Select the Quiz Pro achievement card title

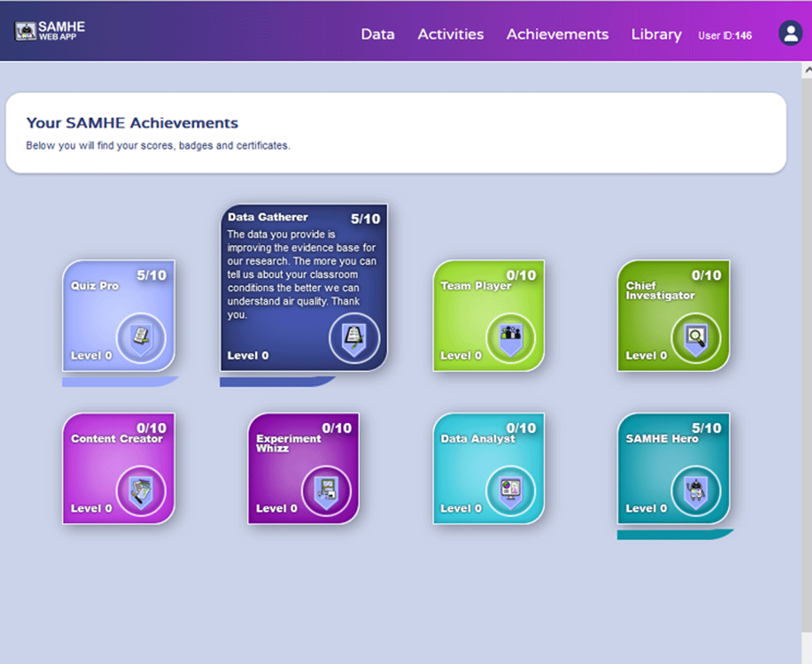tap(95, 286)
